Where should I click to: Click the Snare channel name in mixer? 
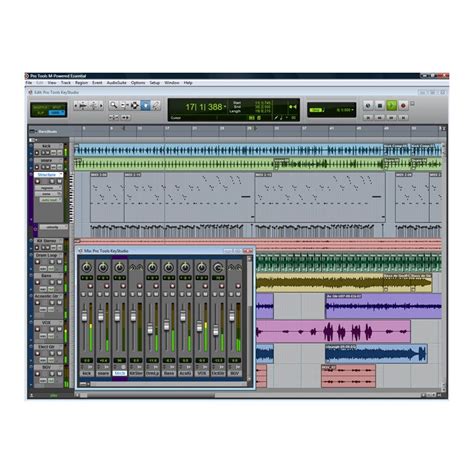(103, 374)
